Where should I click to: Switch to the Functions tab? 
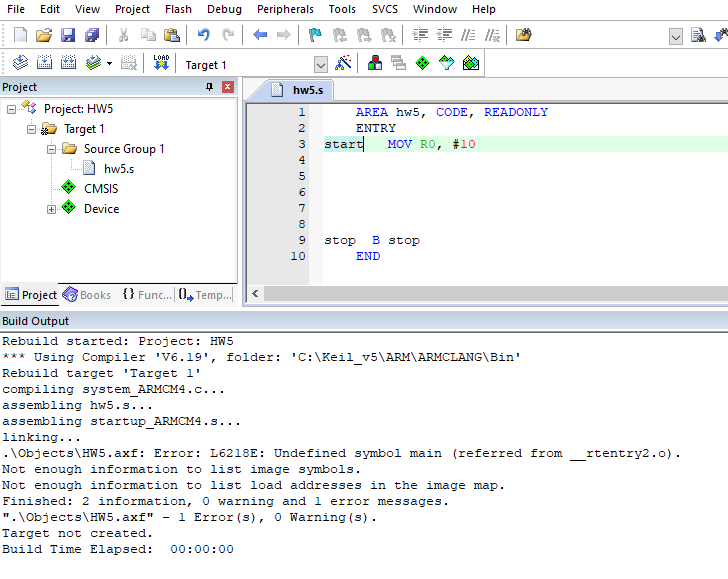pyautogui.click(x=148, y=295)
